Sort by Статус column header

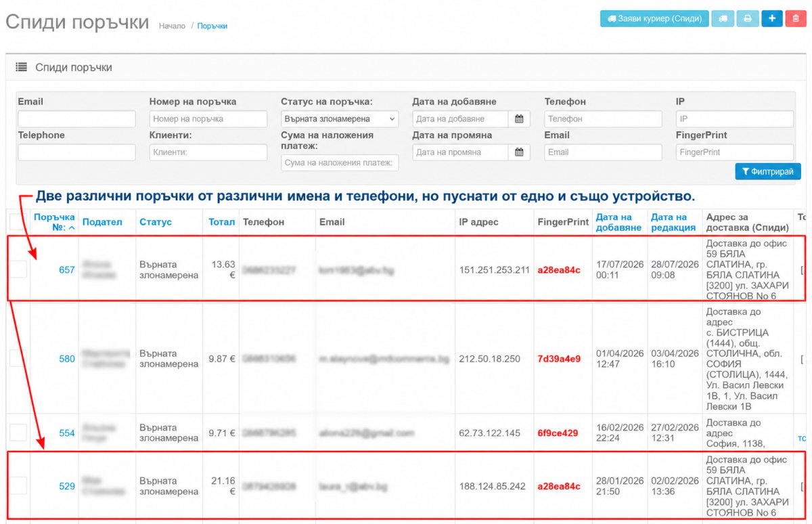pos(156,222)
